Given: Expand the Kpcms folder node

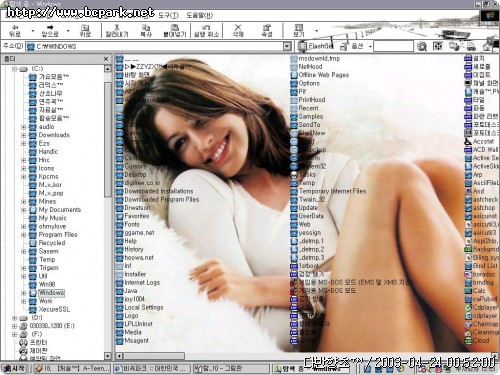Looking at the screenshot, I should click(23, 177).
